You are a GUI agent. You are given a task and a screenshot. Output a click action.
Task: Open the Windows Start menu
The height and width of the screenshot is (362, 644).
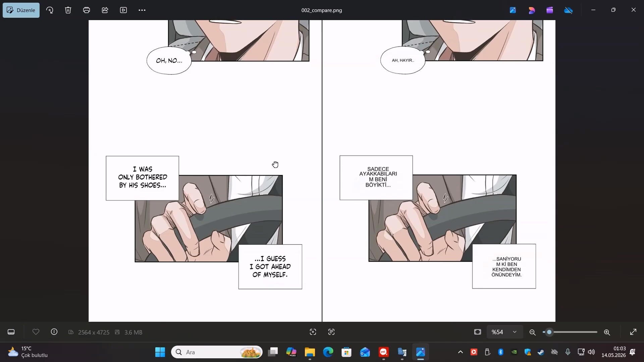(160, 352)
